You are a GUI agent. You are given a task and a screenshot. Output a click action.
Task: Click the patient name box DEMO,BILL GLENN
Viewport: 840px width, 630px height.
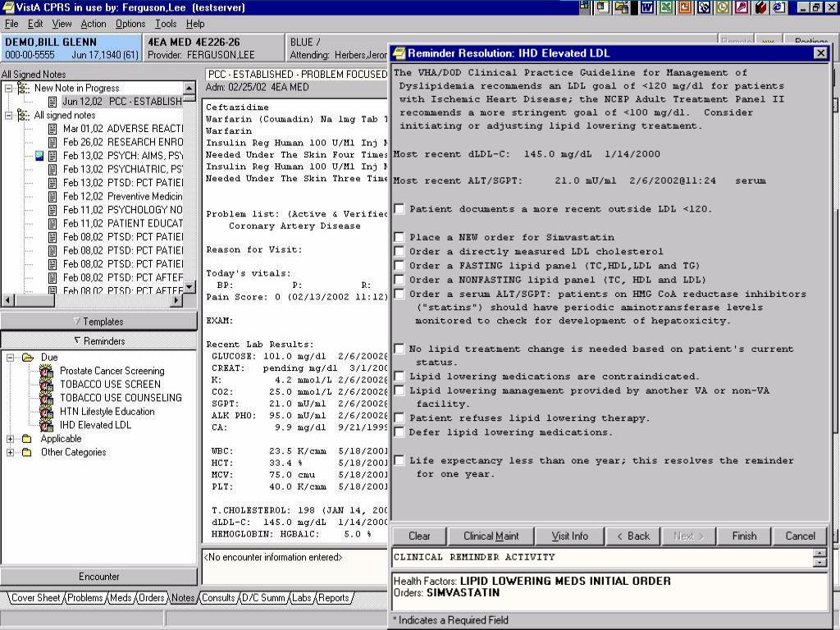click(x=71, y=48)
